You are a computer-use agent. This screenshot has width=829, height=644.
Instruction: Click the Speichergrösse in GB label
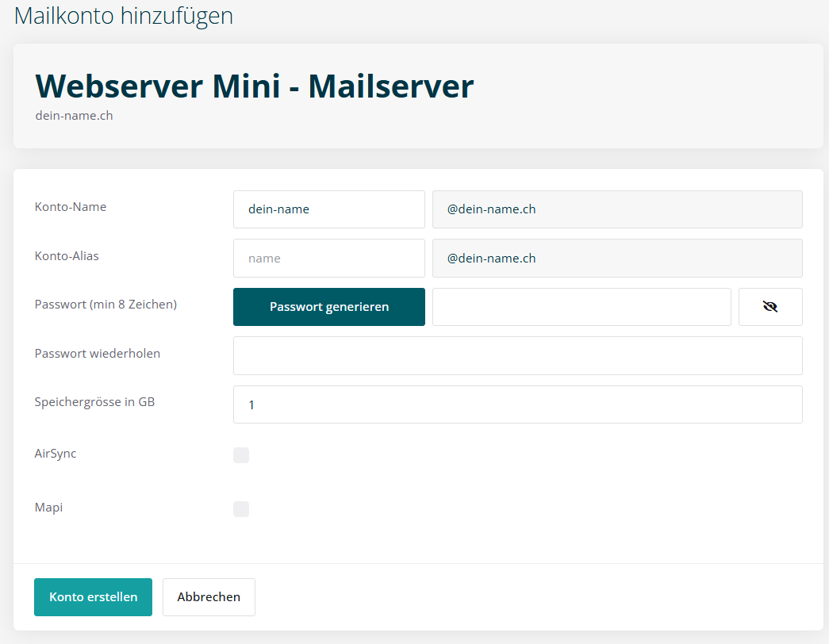point(94,402)
